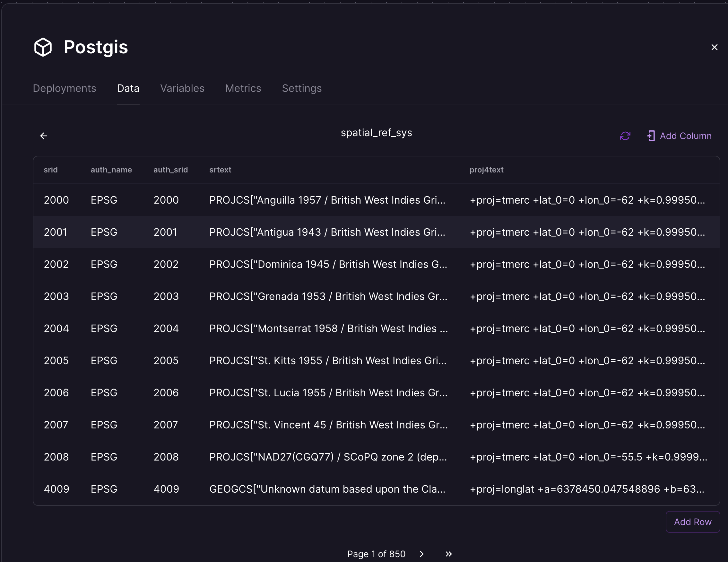Screen dimensions: 728x562
Task: Click the NAD27(CGQ77) srtext cell
Action: tap(328, 457)
